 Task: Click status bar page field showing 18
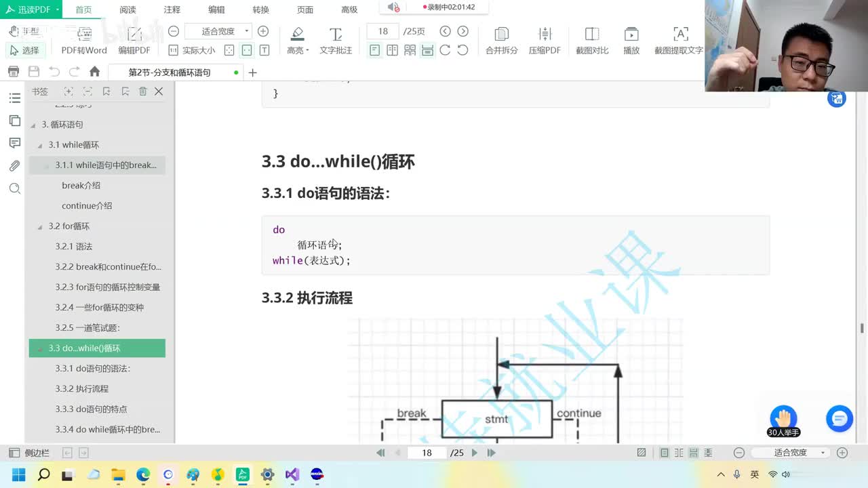coord(427,453)
